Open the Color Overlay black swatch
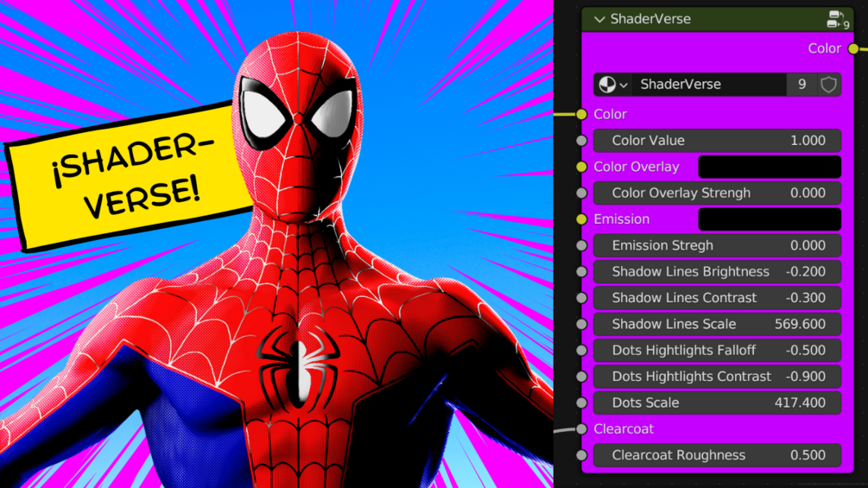 (x=770, y=167)
